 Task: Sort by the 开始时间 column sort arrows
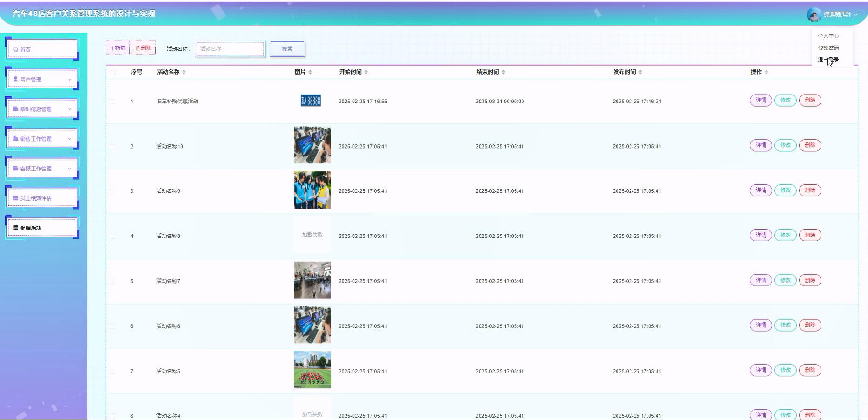tap(366, 72)
